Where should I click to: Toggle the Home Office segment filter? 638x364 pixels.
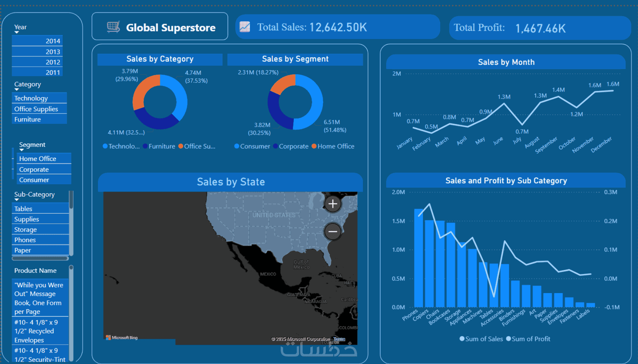[x=44, y=158]
